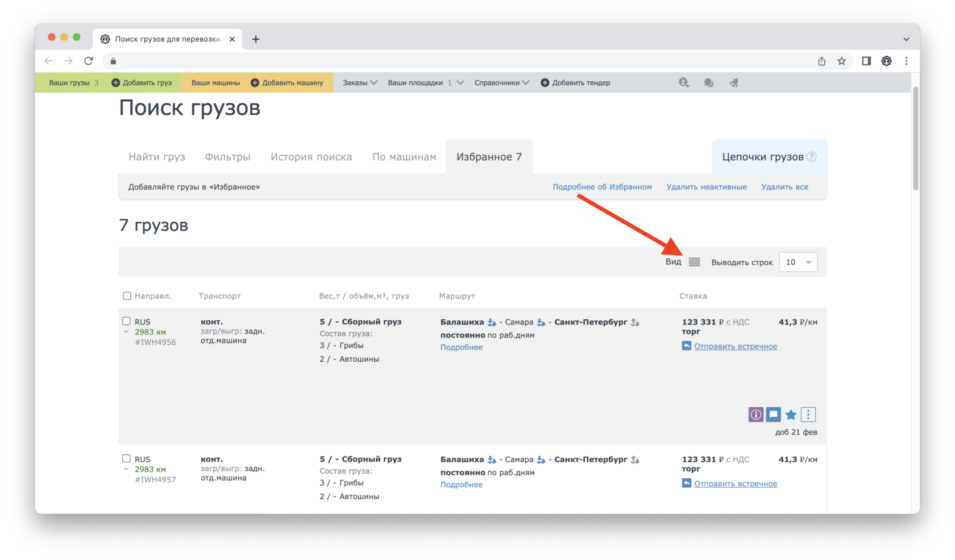This screenshot has height=560, width=955.
Task: Click the browser profile extension icon
Action: click(x=886, y=61)
